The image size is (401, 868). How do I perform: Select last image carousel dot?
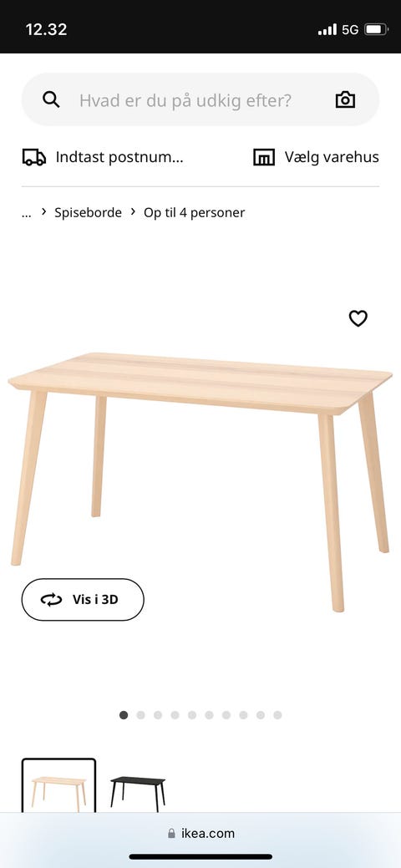[277, 715]
